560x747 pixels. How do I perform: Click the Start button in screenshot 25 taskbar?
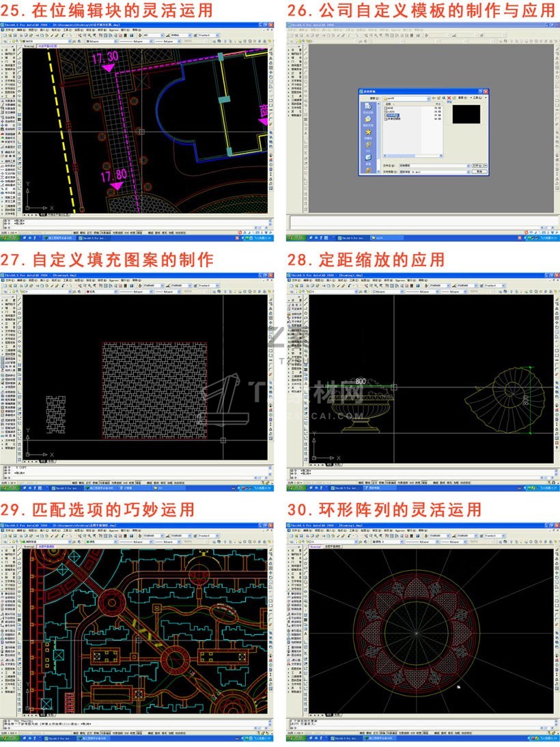pos(10,238)
